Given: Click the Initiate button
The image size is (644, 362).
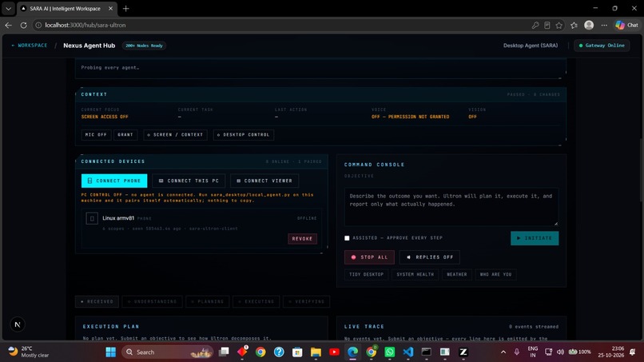Looking at the screenshot, I should [x=535, y=238].
